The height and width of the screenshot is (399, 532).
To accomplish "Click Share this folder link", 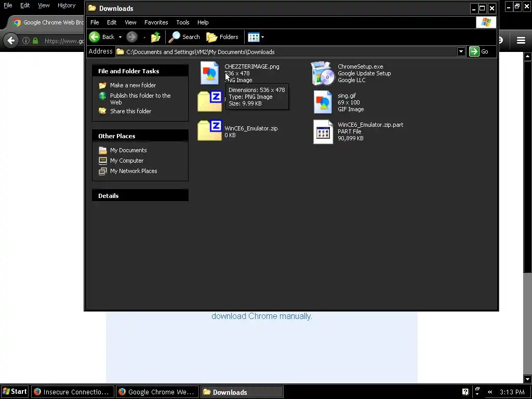I will tap(130, 111).
